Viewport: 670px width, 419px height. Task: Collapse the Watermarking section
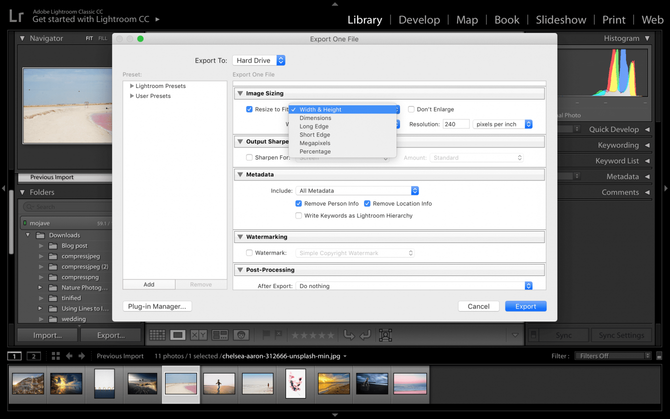(x=240, y=237)
